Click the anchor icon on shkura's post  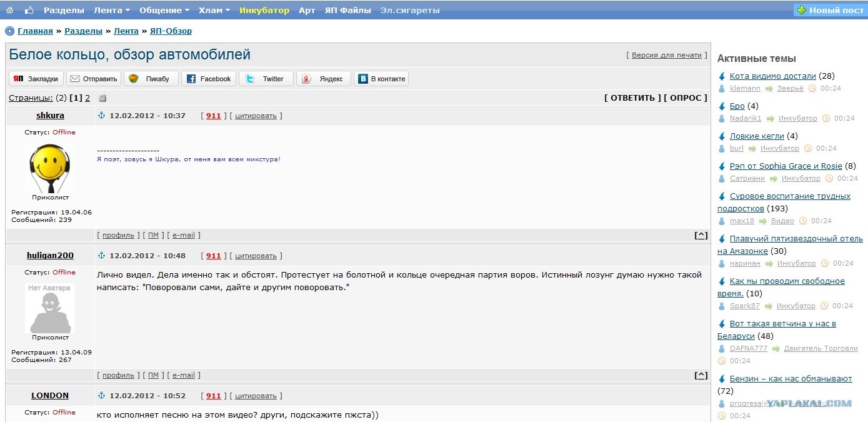(x=102, y=116)
